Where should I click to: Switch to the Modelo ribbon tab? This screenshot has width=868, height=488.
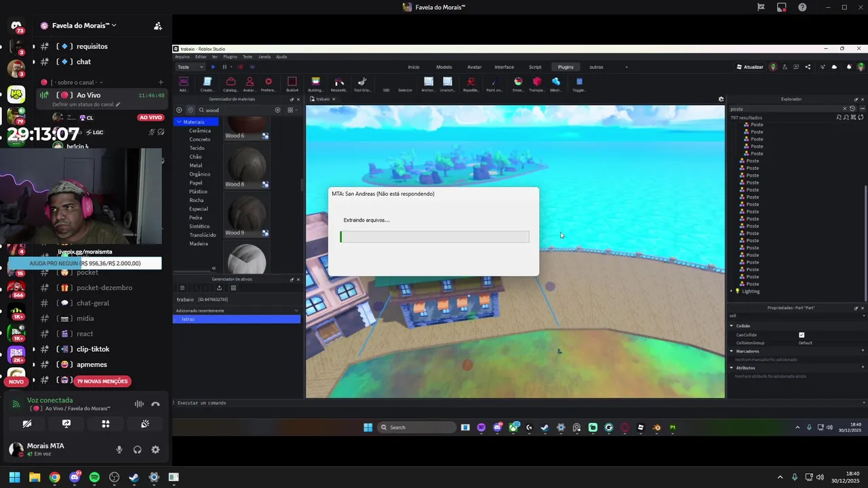(444, 67)
